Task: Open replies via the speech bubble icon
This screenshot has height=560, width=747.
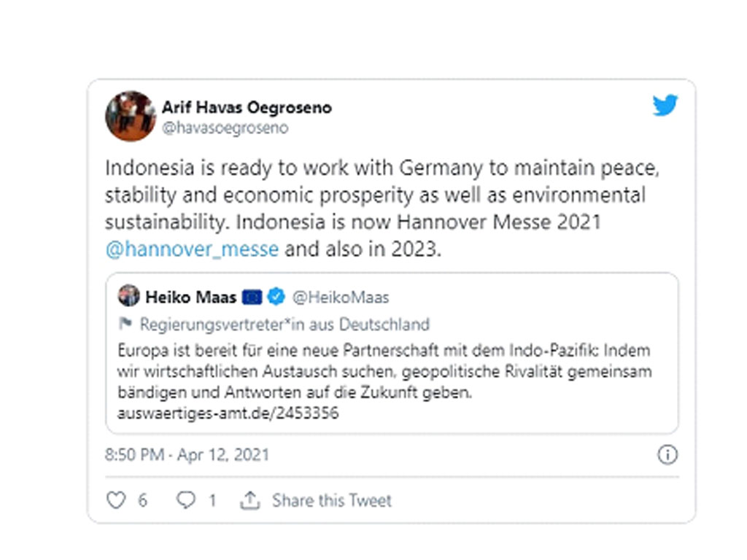Action: click(186, 500)
